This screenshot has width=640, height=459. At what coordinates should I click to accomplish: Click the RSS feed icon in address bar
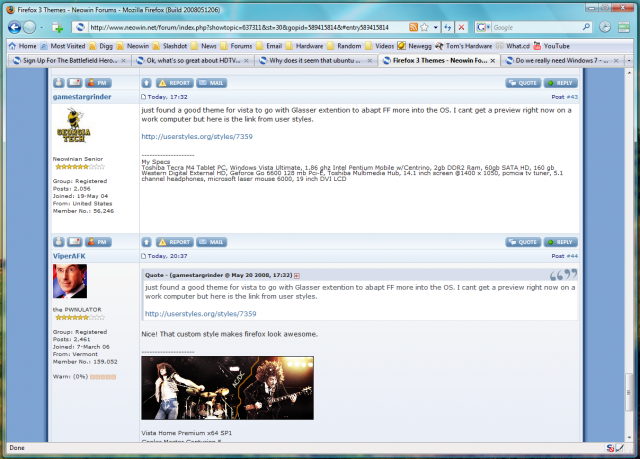[413, 27]
